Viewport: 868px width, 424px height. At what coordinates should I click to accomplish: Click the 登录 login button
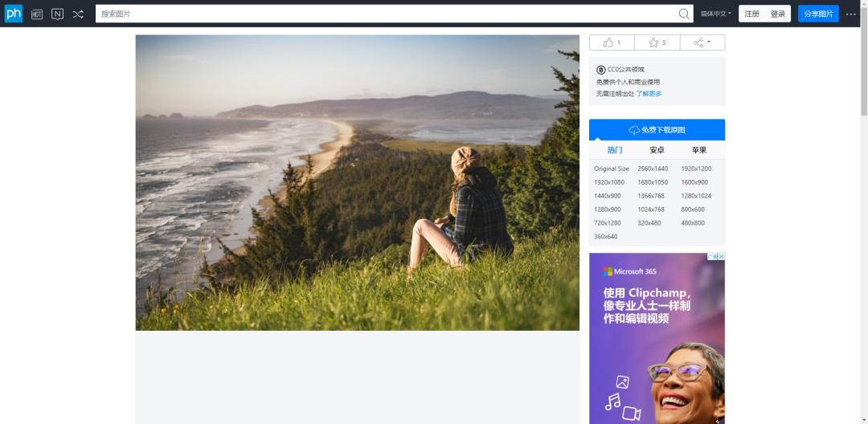(x=778, y=14)
